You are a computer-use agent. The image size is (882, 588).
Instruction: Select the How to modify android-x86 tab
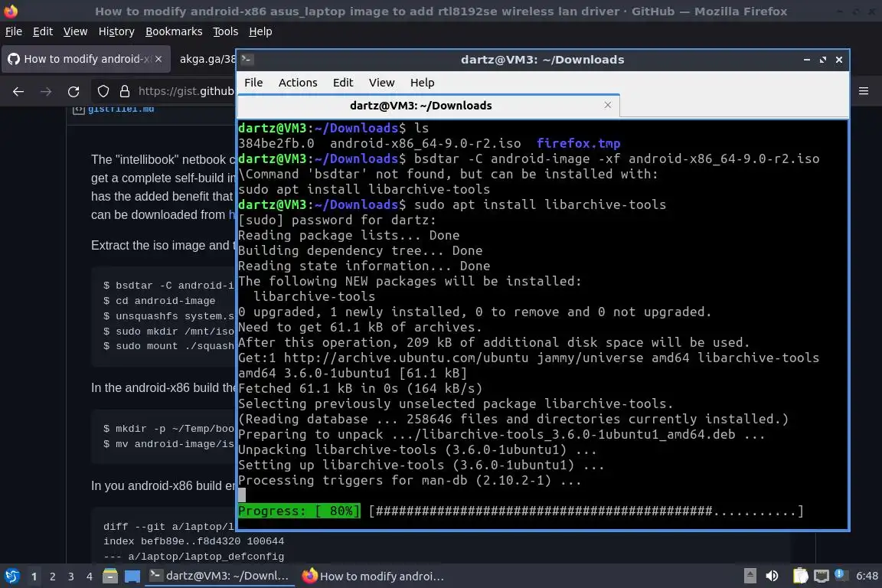[x=86, y=59]
